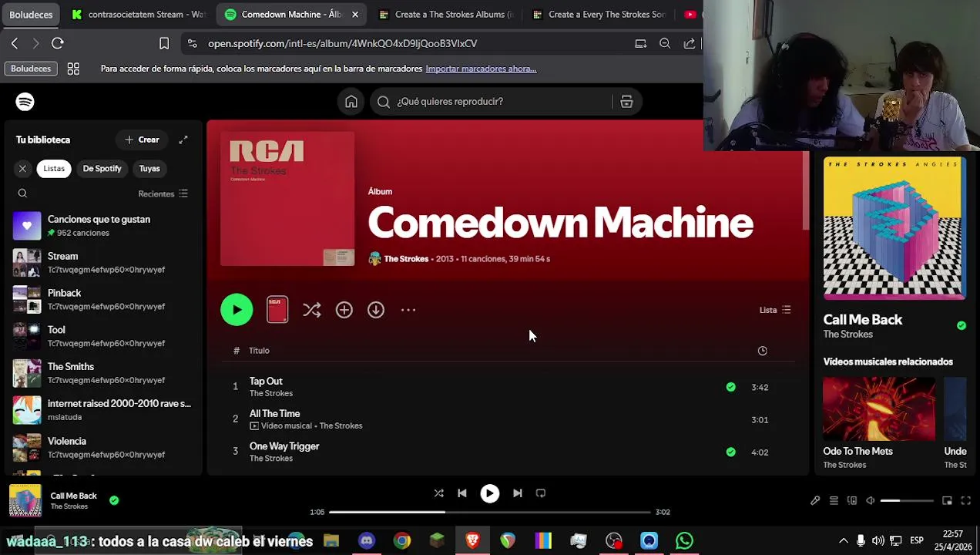Open the Recientes sort dropdown
The image size is (980, 555).
tap(163, 193)
